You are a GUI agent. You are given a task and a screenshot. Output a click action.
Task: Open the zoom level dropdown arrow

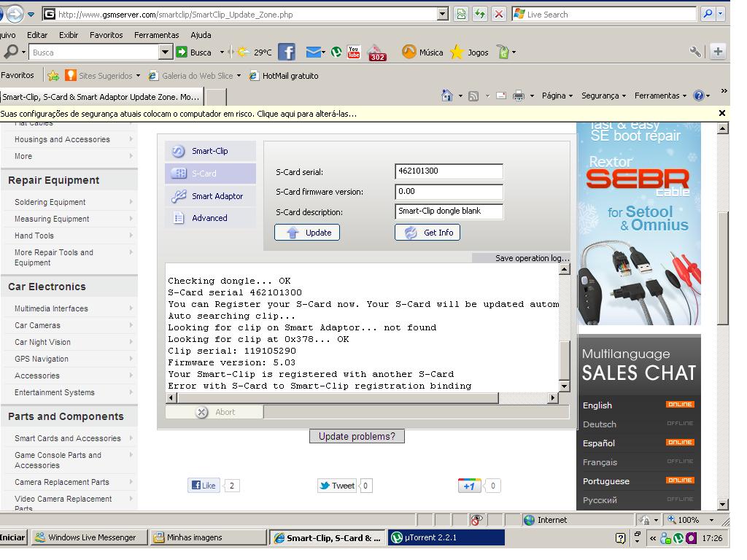(711, 520)
